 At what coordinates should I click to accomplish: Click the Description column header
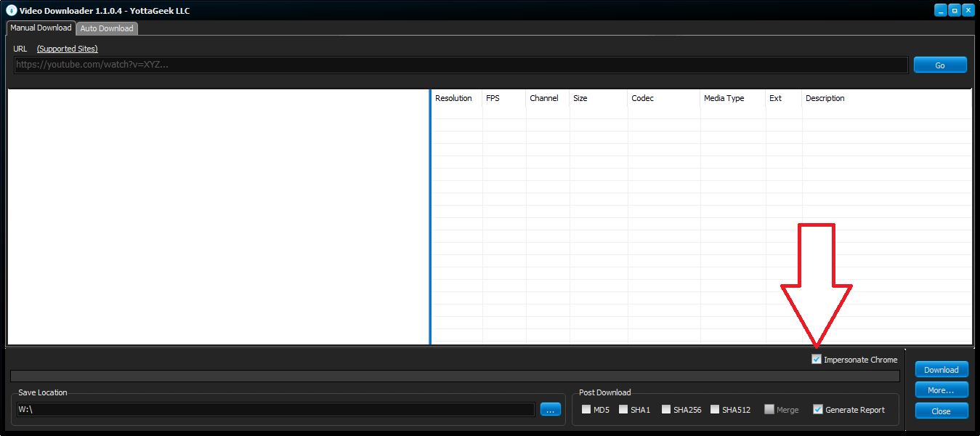pos(886,98)
